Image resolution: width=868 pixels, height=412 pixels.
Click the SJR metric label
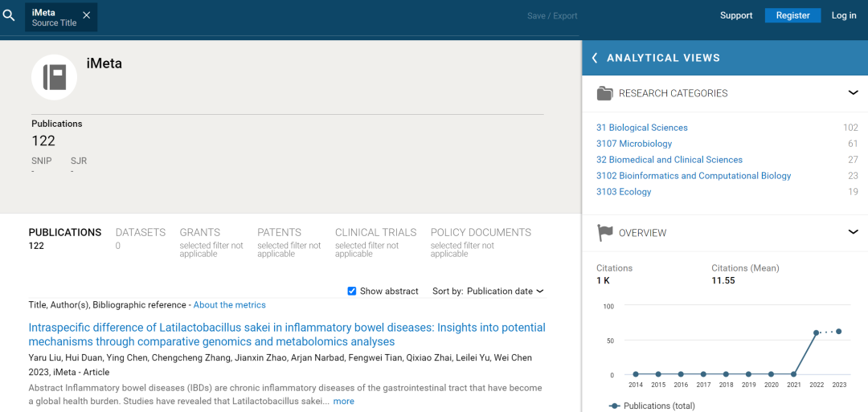click(79, 161)
